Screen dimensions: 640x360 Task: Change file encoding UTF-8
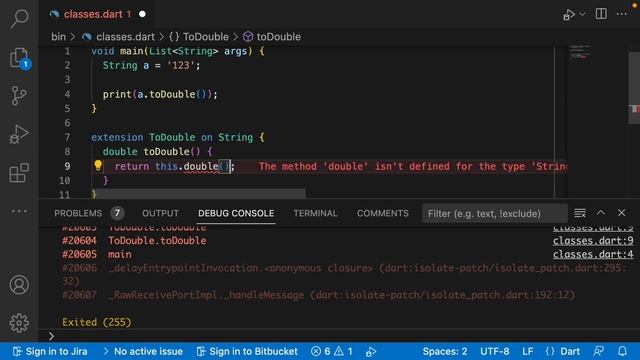coord(495,351)
